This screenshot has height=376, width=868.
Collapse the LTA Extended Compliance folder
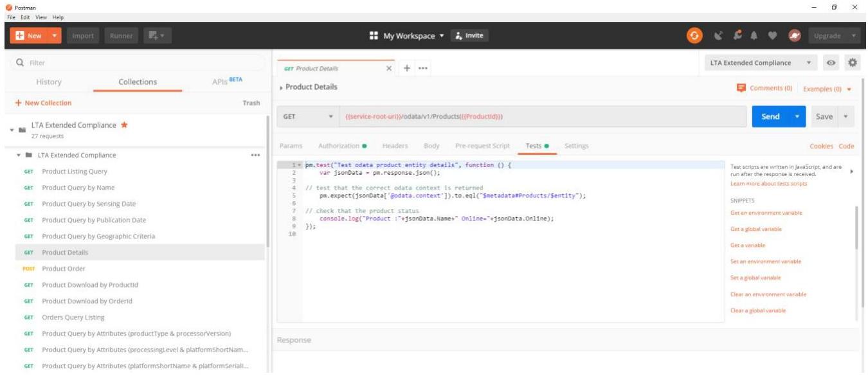[19, 155]
